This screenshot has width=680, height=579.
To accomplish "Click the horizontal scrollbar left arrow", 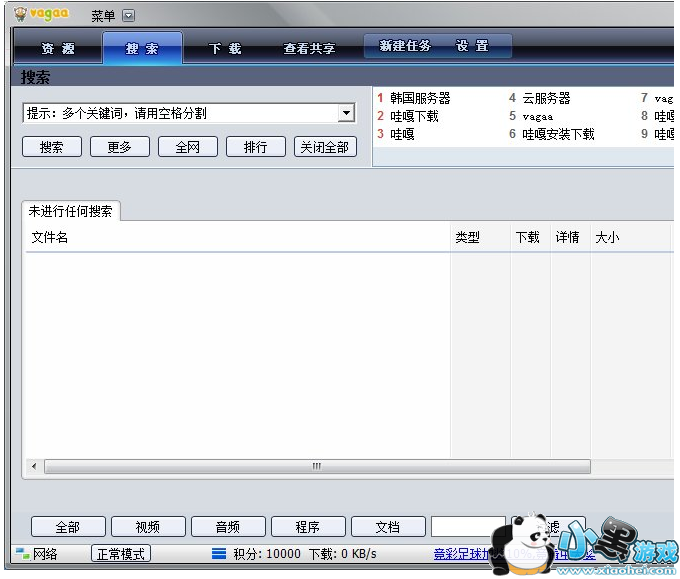I will coord(34,467).
